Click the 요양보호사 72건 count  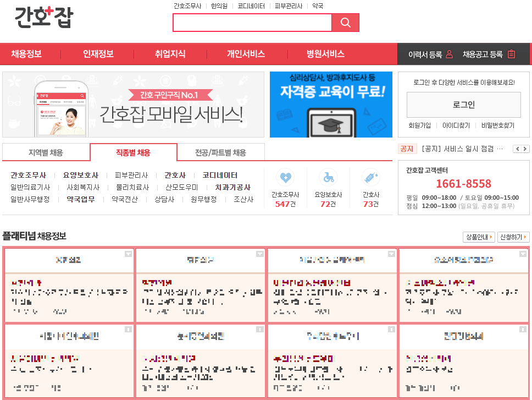328,204
